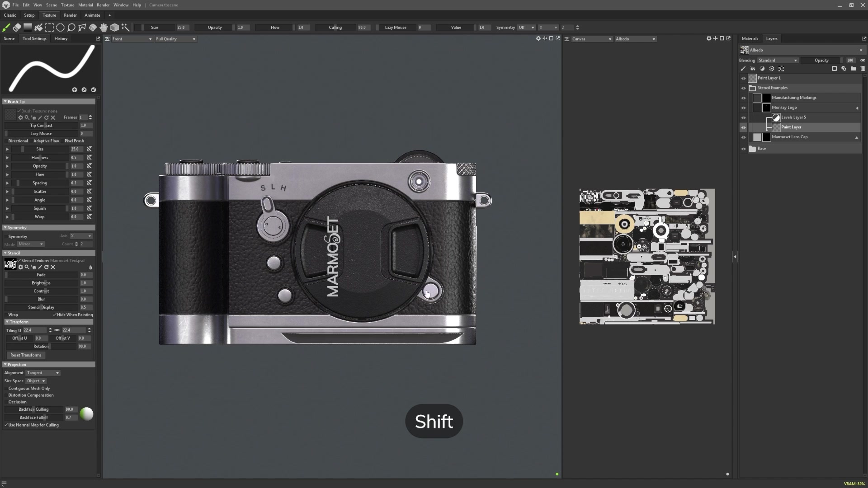This screenshot has width=868, height=488.
Task: Select the Polygon Selection tool
Action: 82,28
